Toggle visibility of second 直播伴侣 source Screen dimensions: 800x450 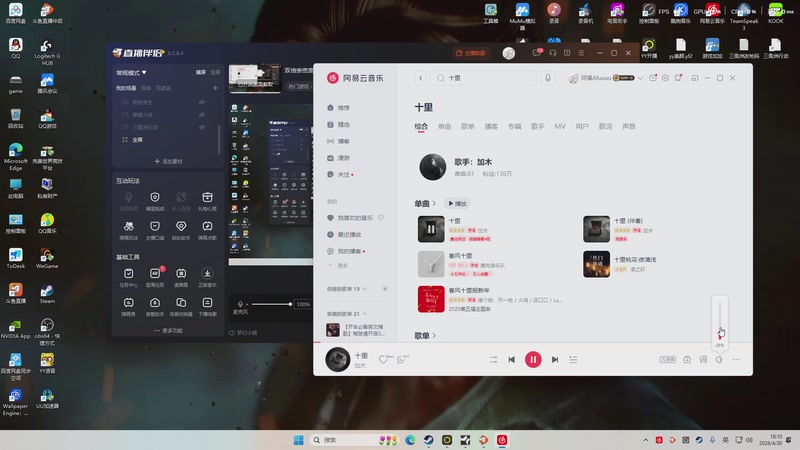coord(202,115)
